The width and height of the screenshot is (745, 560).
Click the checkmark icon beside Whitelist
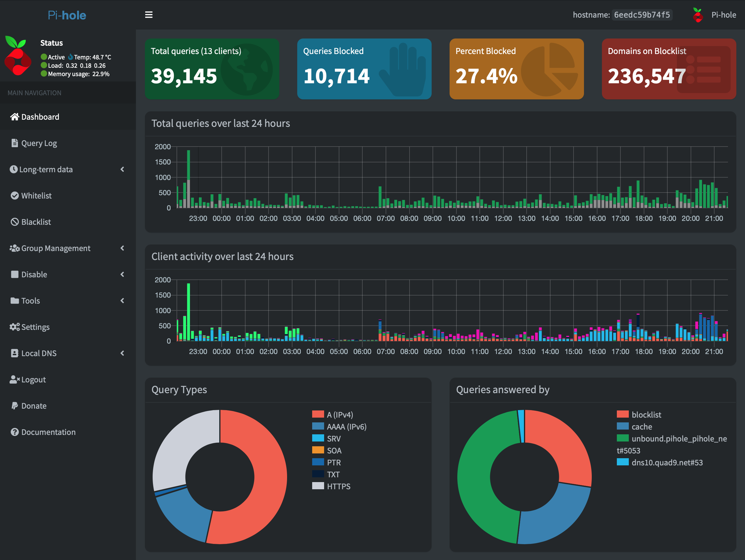[x=14, y=196]
